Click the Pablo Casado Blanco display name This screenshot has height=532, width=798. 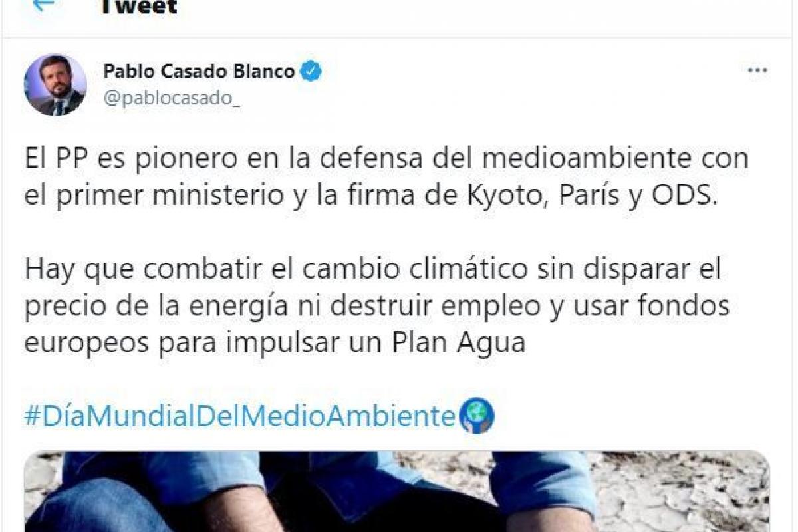pyautogui.click(x=199, y=71)
